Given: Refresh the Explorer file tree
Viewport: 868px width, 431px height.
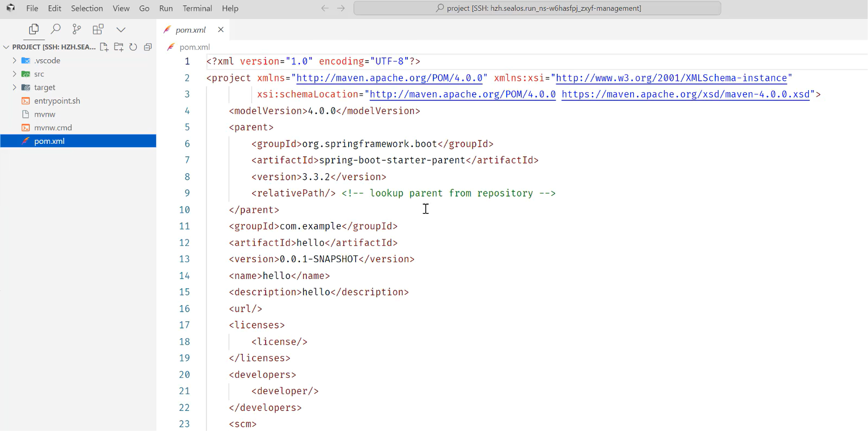Looking at the screenshot, I should (133, 47).
